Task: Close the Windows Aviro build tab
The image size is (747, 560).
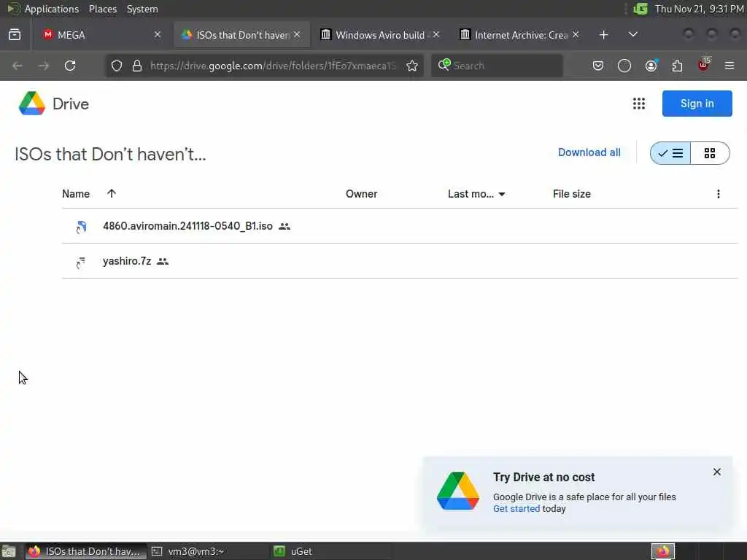Action: pyautogui.click(x=436, y=35)
